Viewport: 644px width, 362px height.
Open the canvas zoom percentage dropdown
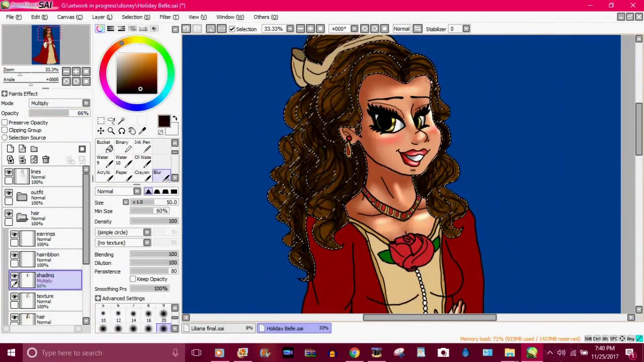tap(290, 29)
